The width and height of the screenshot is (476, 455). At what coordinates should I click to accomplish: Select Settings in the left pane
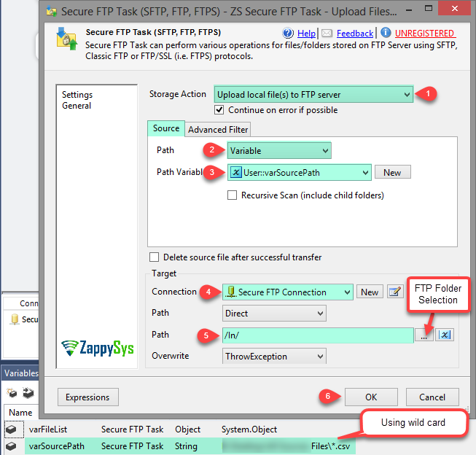(x=77, y=95)
